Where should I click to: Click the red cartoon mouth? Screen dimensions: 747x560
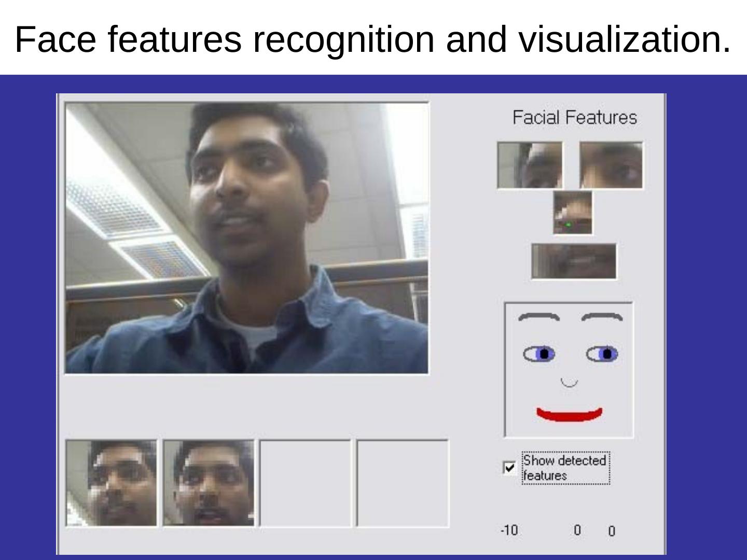click(x=569, y=414)
